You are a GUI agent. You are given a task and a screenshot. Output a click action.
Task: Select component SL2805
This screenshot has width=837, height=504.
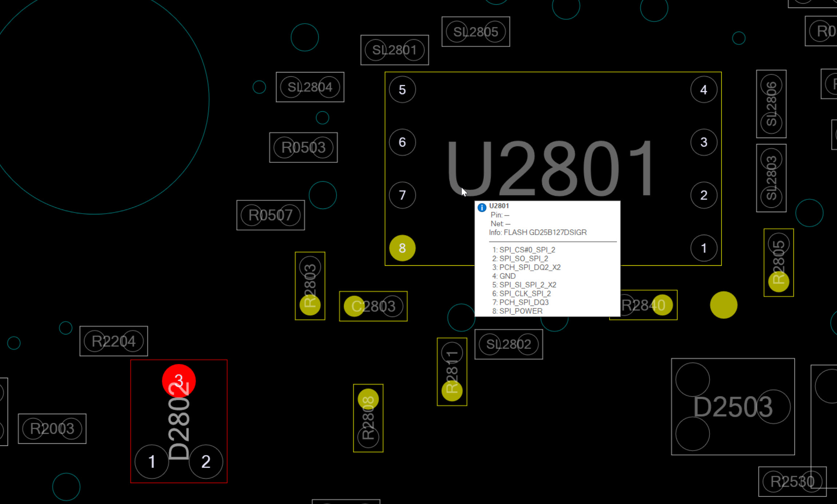coord(475,32)
